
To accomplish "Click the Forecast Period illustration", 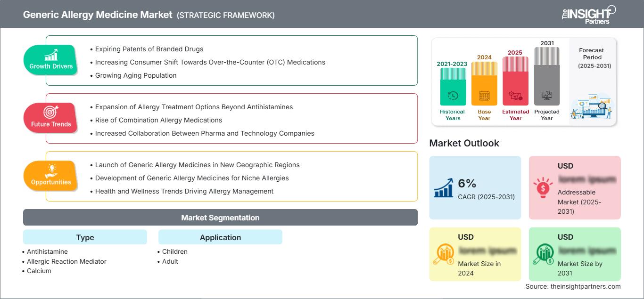I will 592,108.
